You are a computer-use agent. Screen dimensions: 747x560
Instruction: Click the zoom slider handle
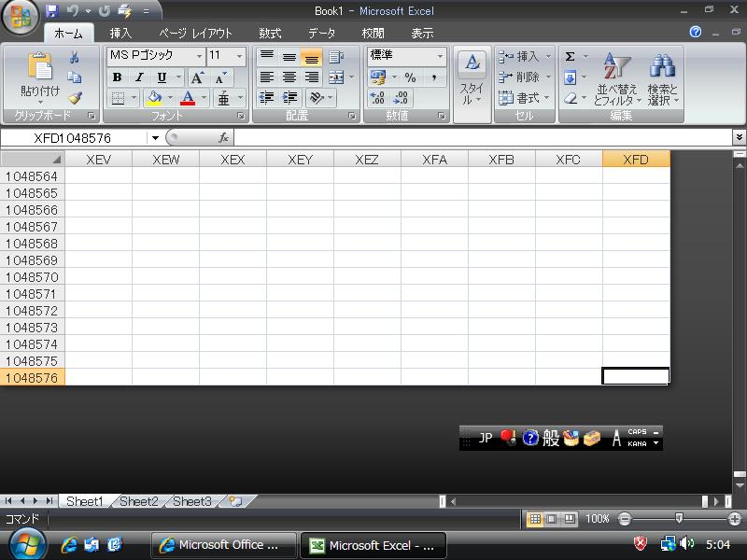(679, 518)
